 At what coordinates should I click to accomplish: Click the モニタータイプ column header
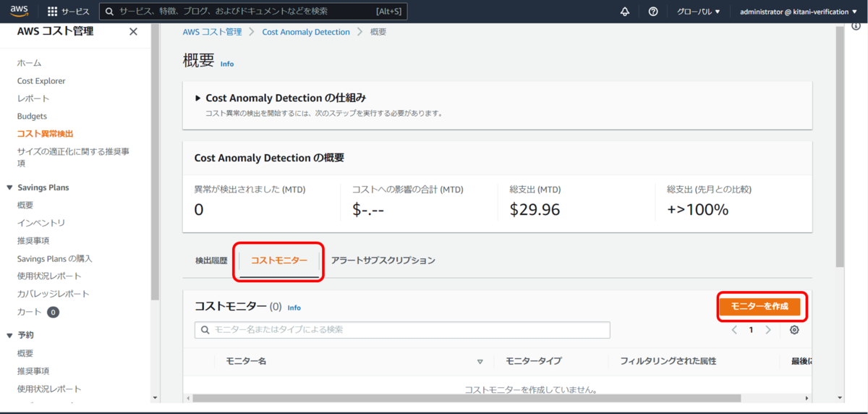click(x=533, y=361)
